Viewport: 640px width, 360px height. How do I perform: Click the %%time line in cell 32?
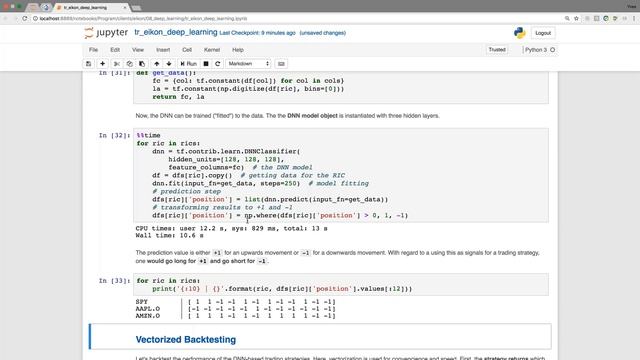pos(149,136)
